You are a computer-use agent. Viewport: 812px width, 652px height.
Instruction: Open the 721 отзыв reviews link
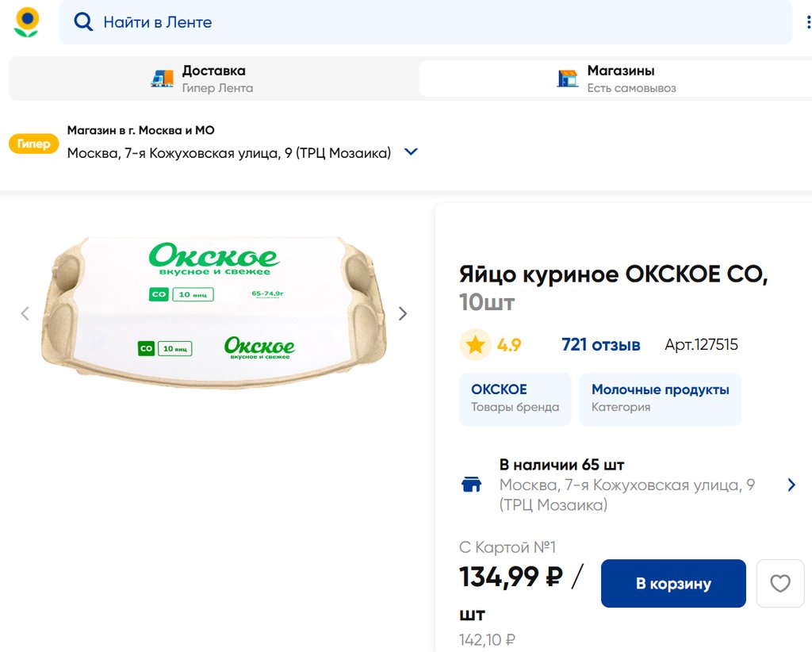click(x=600, y=345)
